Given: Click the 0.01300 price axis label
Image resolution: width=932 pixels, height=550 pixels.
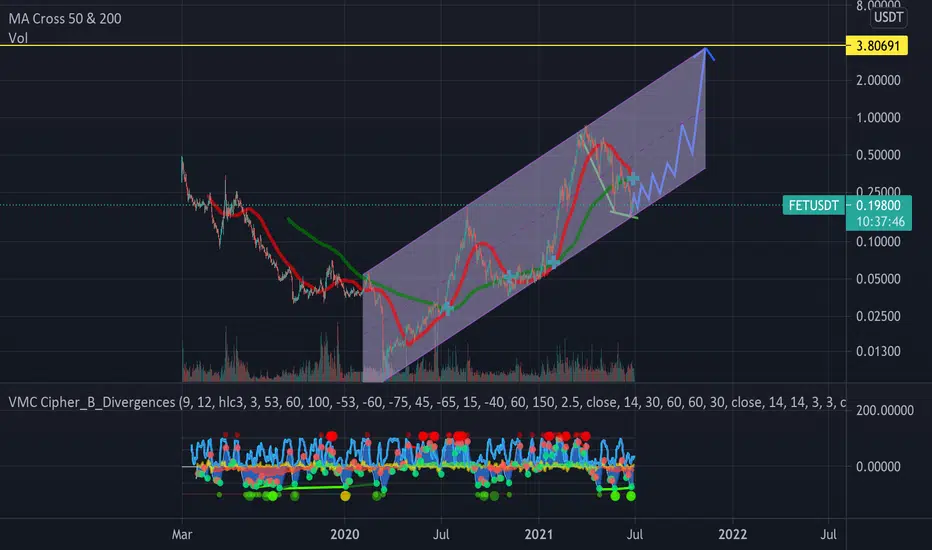Looking at the screenshot, I should coord(878,351).
